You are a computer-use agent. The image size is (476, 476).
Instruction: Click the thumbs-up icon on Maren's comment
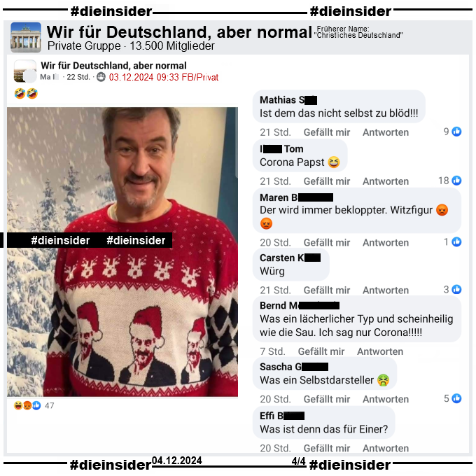456,241
